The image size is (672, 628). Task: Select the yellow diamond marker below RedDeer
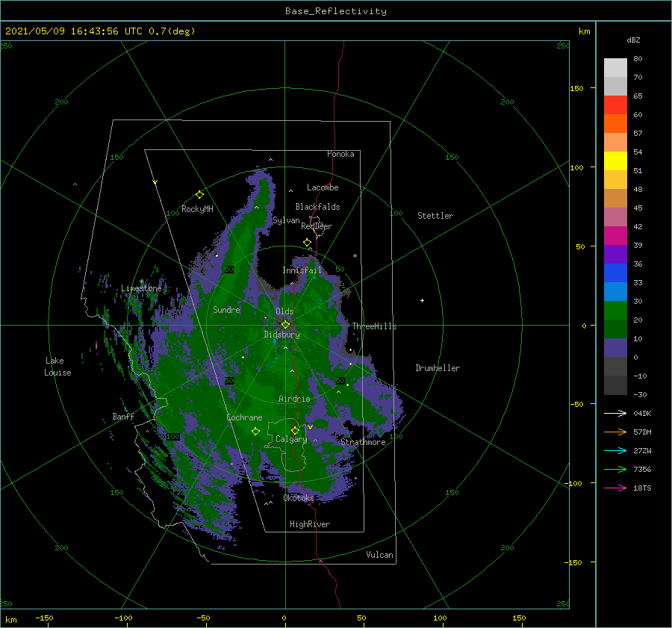pos(308,243)
